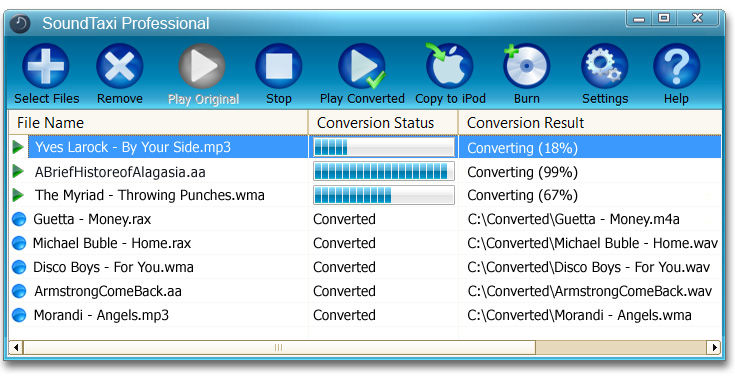Click blue circle icon beside Michael Buble - Home.rax

click(x=19, y=243)
